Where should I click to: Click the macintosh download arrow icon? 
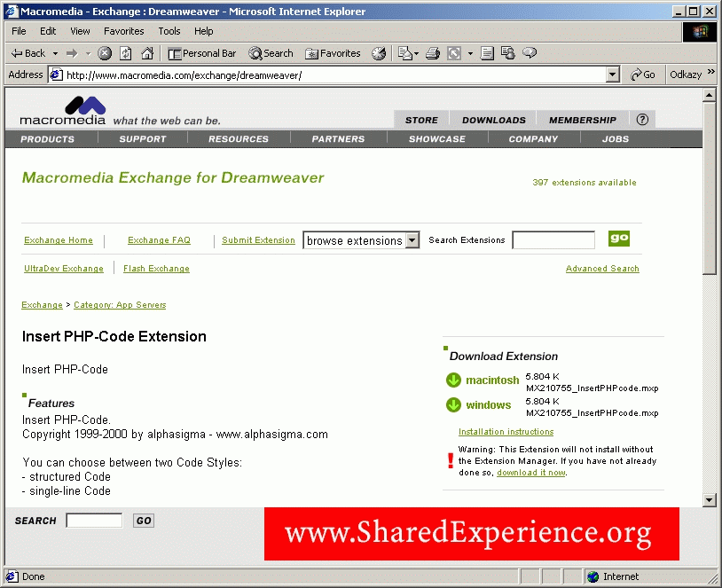453,380
